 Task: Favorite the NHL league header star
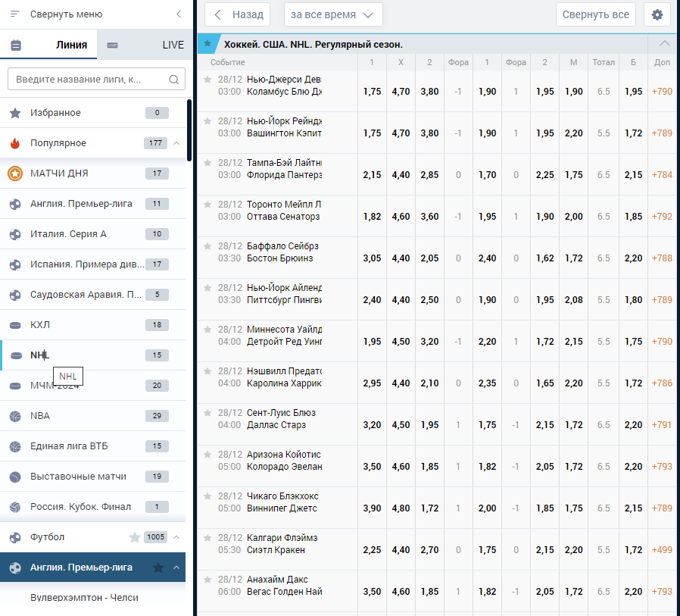pyautogui.click(x=207, y=43)
